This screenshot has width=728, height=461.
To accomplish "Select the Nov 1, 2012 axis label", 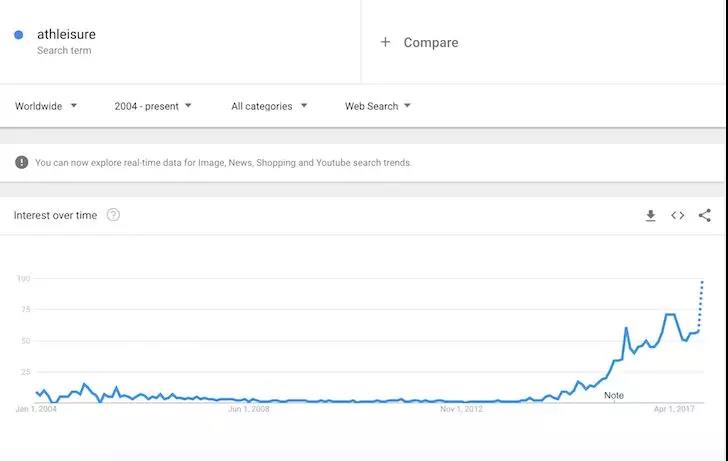I will (x=462, y=409).
